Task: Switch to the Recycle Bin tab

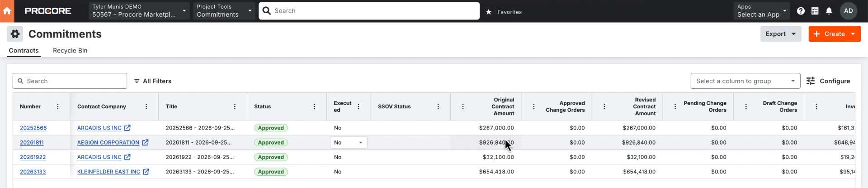Action: (70, 51)
